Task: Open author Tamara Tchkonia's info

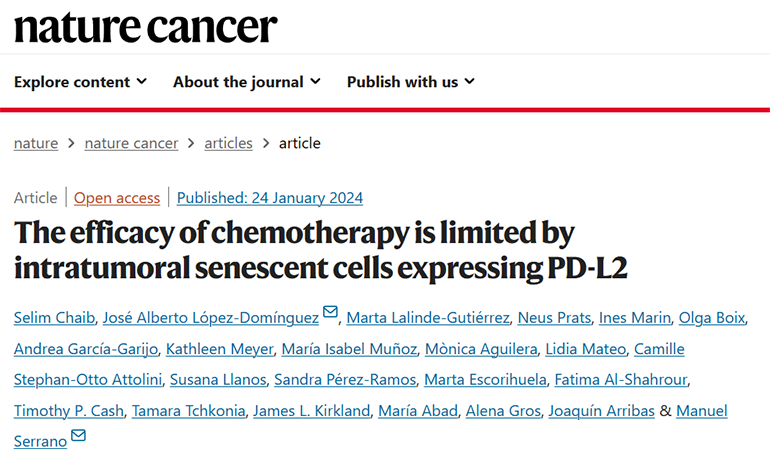Action: pyautogui.click(x=187, y=411)
